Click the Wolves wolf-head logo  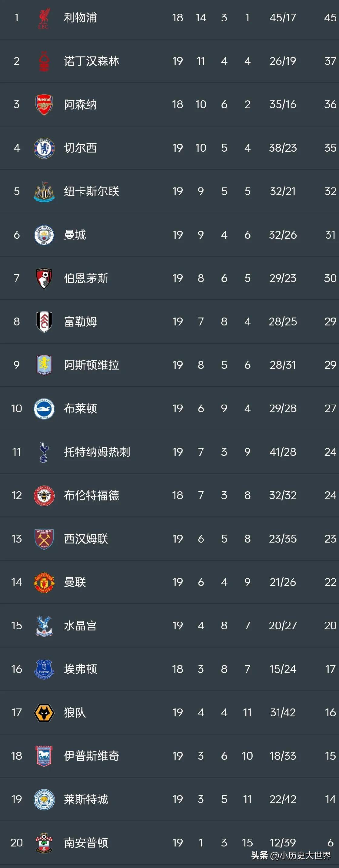[44, 713]
